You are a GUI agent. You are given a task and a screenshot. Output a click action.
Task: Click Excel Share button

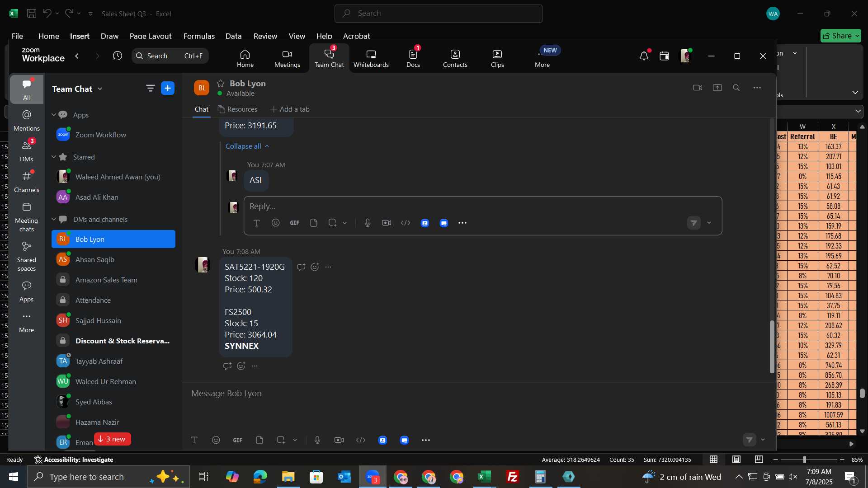841,36
